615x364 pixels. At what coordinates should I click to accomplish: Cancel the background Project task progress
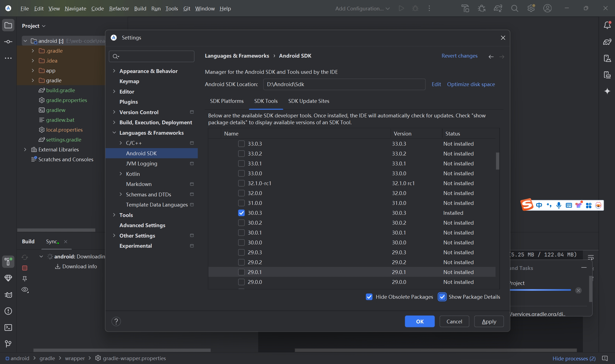point(578,290)
